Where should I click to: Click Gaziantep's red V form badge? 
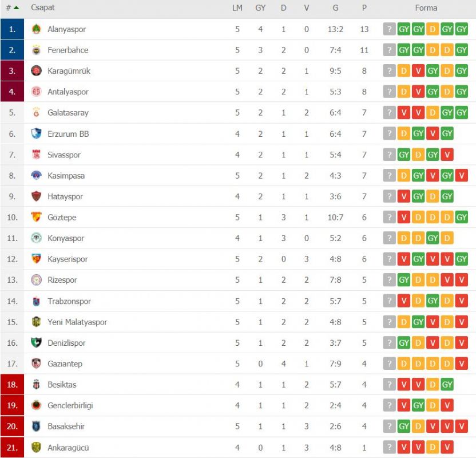[x=461, y=364]
